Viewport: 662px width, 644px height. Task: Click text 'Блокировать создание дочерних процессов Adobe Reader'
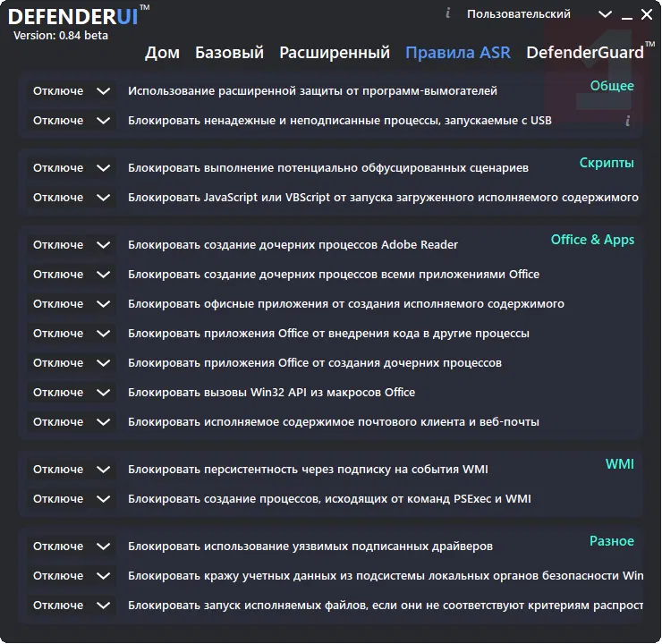point(293,245)
